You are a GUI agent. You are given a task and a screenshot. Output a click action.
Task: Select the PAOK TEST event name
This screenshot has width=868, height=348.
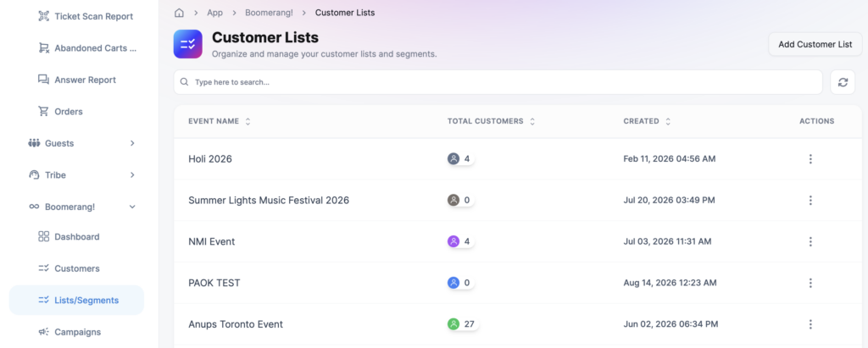click(214, 283)
